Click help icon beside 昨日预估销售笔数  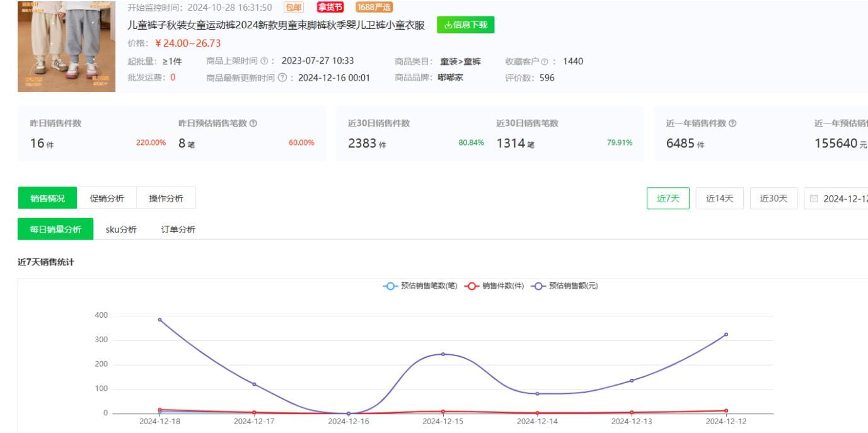pyautogui.click(x=253, y=124)
